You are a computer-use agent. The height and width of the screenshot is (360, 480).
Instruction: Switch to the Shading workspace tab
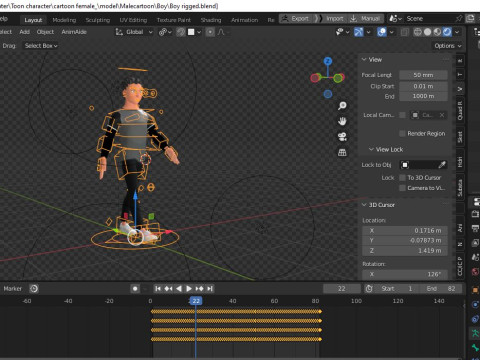211,20
